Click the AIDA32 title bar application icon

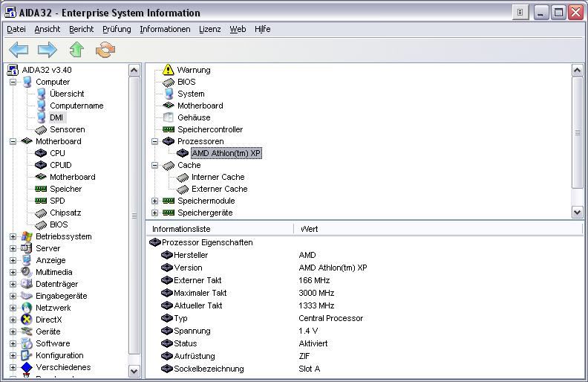click(10, 13)
